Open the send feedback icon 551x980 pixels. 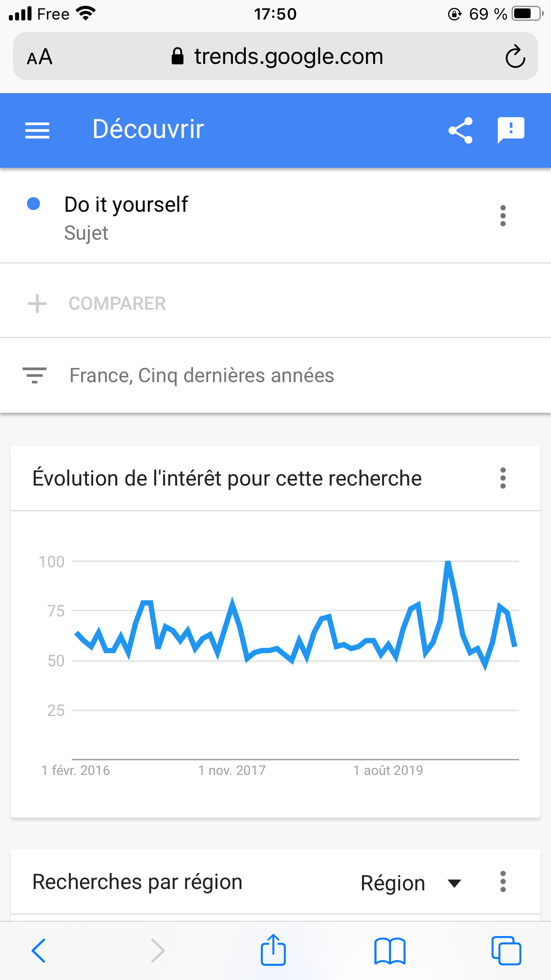coord(511,130)
